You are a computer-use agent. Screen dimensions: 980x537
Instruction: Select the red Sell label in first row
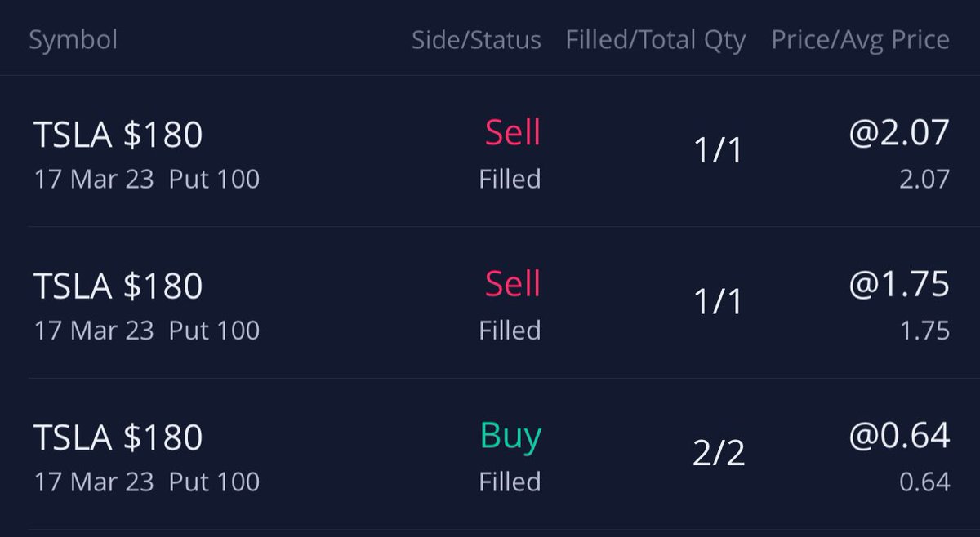click(513, 132)
